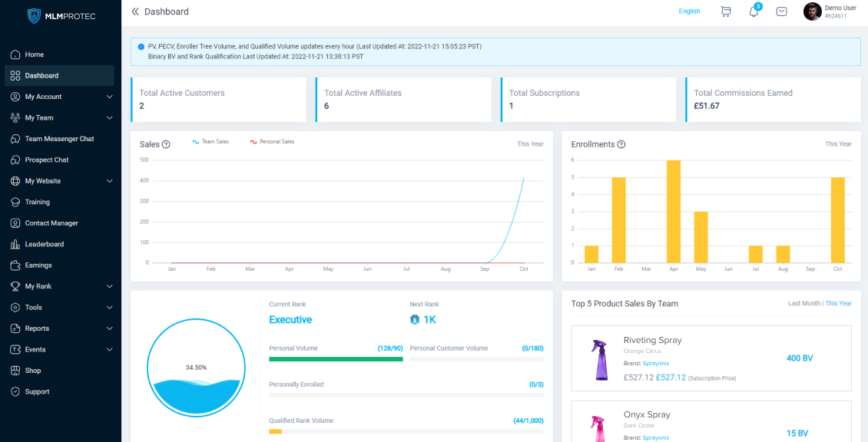Open the mail envelope icon
The width and height of the screenshot is (868, 442).
click(x=781, y=12)
